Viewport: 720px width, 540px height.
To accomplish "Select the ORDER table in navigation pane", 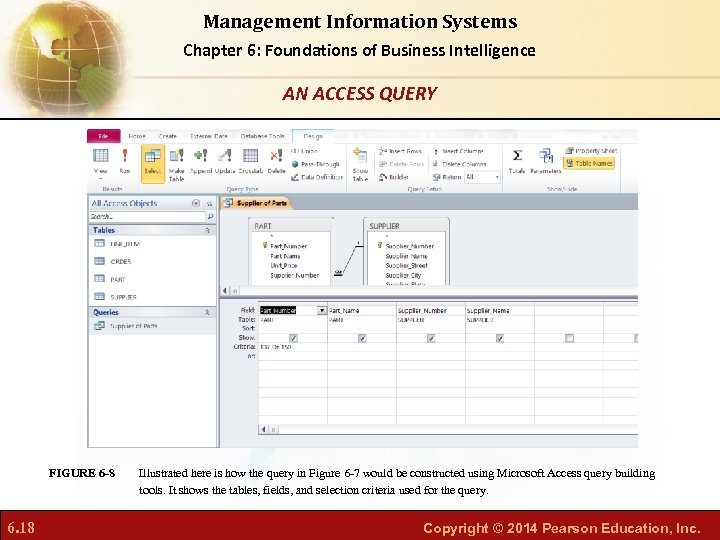I will (113, 261).
